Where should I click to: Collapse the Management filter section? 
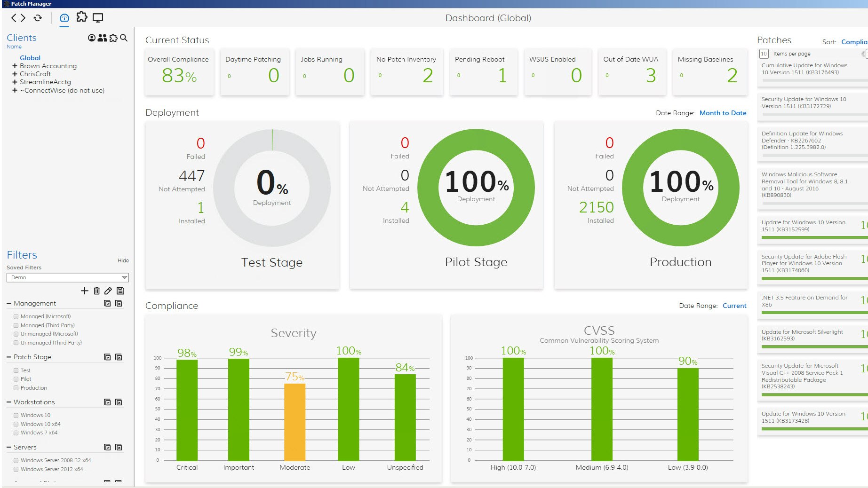click(9, 303)
